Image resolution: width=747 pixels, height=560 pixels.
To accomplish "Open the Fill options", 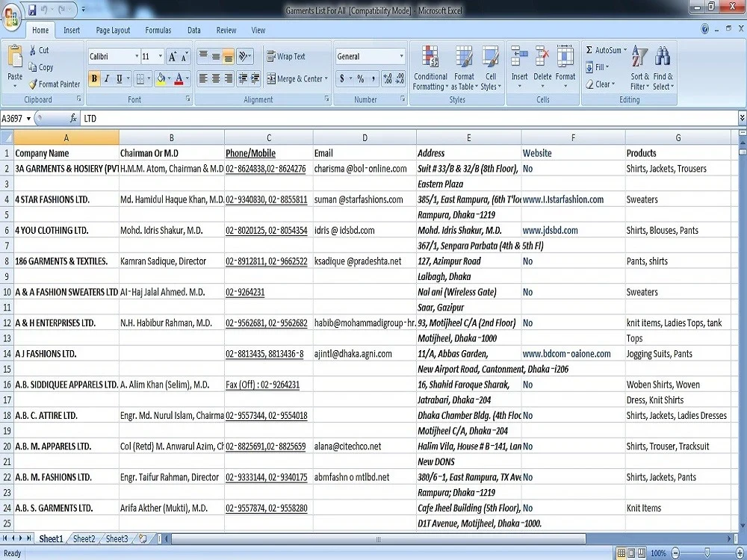I will 598,67.
